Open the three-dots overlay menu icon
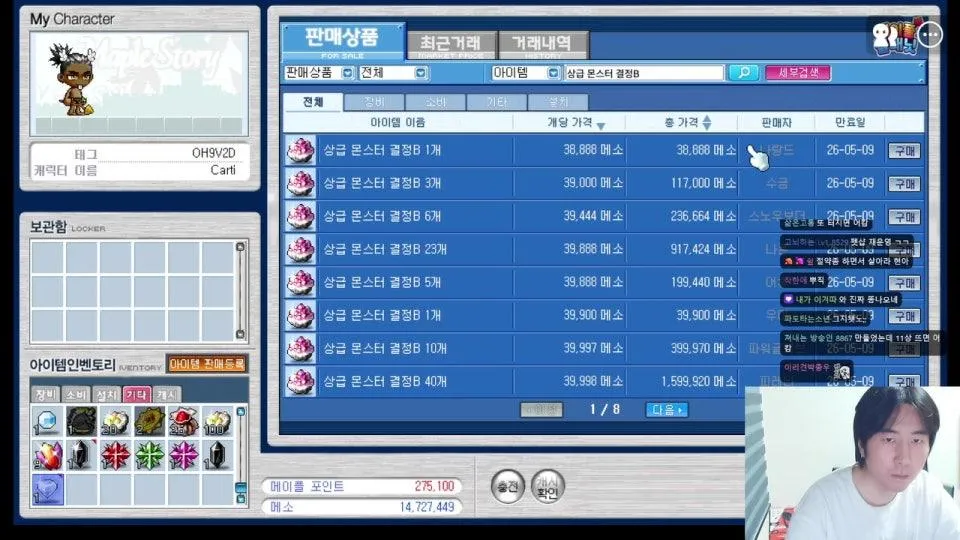 pos(931,35)
